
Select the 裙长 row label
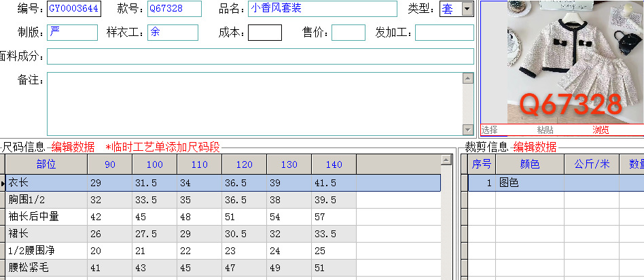click(46, 234)
